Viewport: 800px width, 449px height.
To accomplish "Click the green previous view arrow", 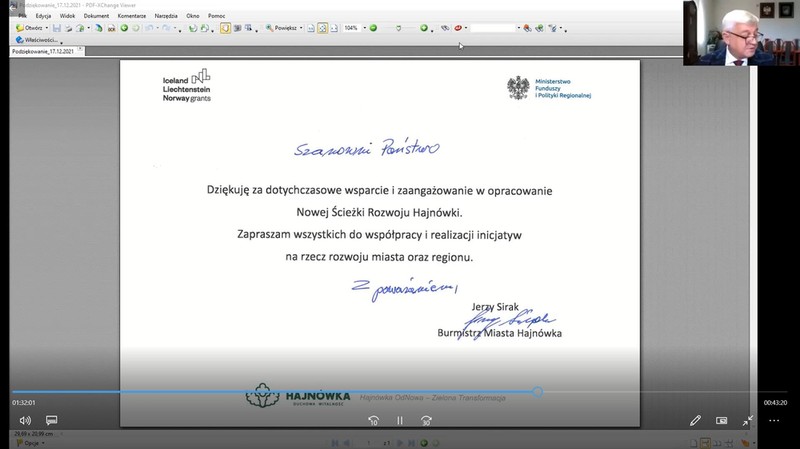I will pos(124,28).
